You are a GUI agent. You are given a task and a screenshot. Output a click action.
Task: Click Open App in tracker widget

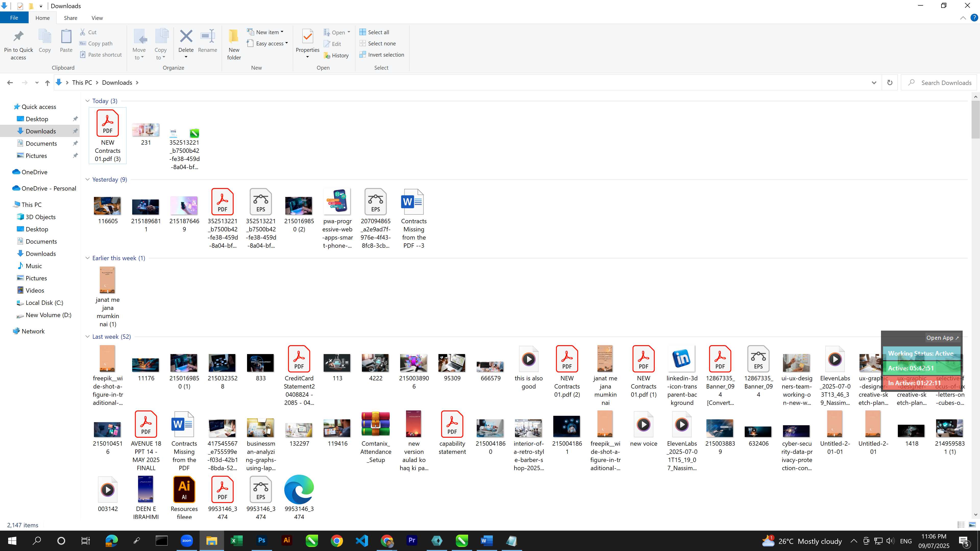(x=942, y=338)
